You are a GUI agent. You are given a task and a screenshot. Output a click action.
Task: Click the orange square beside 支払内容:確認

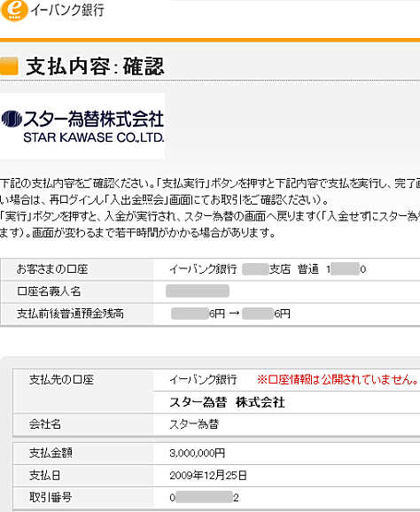(9, 66)
